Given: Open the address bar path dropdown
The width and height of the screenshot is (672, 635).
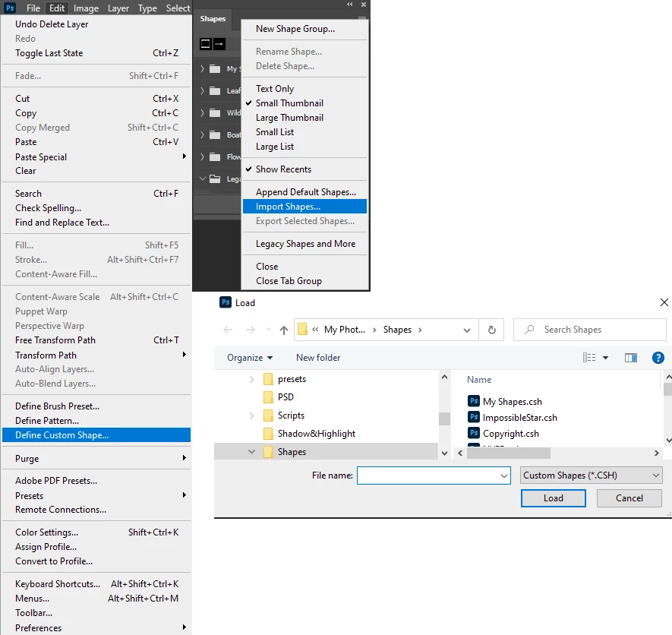Looking at the screenshot, I should tap(467, 330).
